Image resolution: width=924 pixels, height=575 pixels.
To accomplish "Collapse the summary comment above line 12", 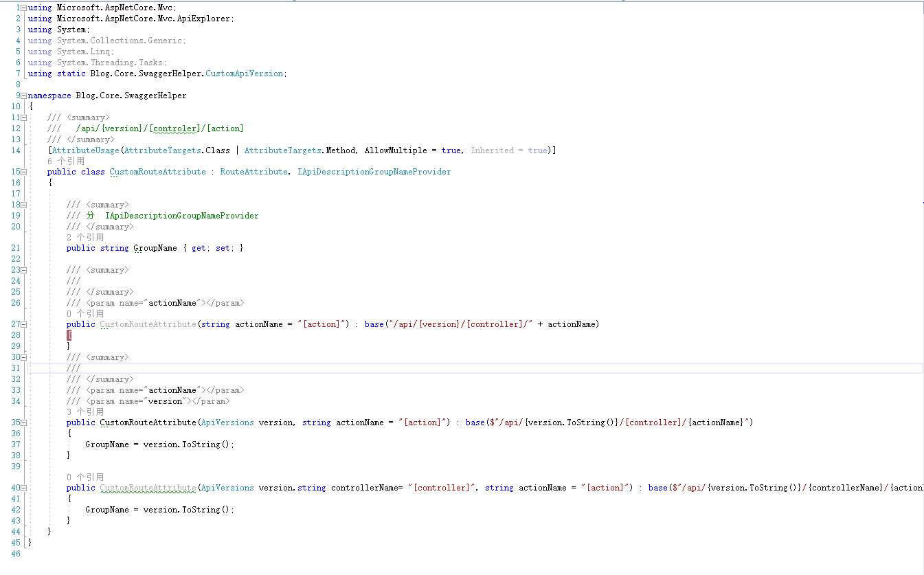I will click(23, 117).
